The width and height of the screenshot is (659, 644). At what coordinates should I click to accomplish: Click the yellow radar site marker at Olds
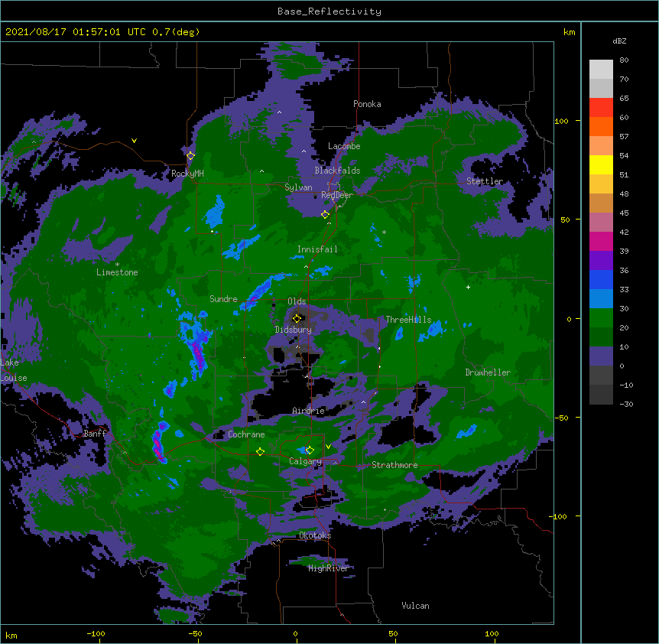(x=297, y=318)
